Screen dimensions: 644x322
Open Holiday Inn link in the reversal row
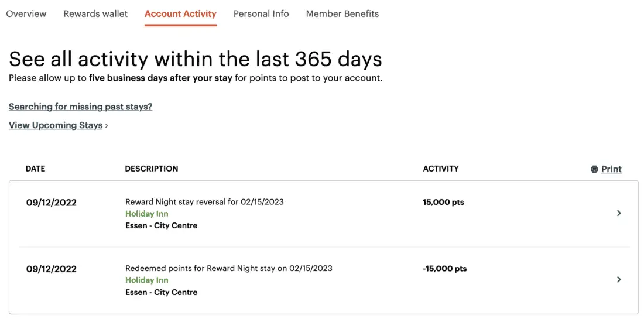[x=146, y=214]
